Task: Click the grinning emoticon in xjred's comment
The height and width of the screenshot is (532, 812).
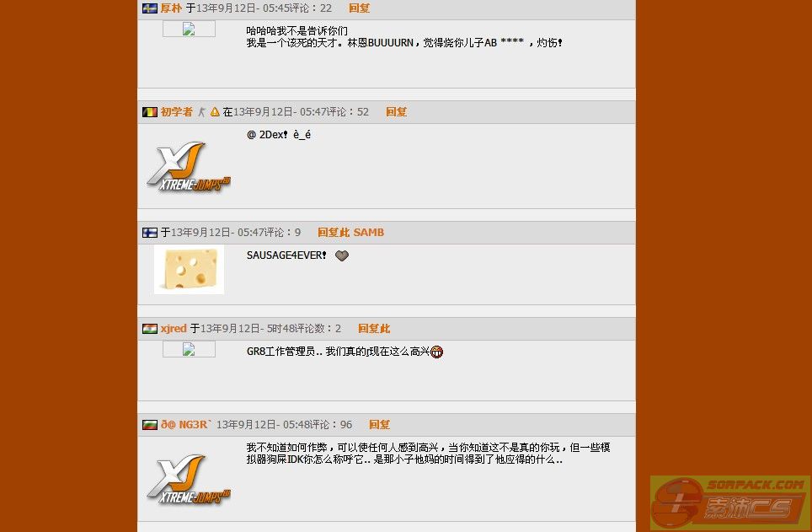Action: [436, 352]
